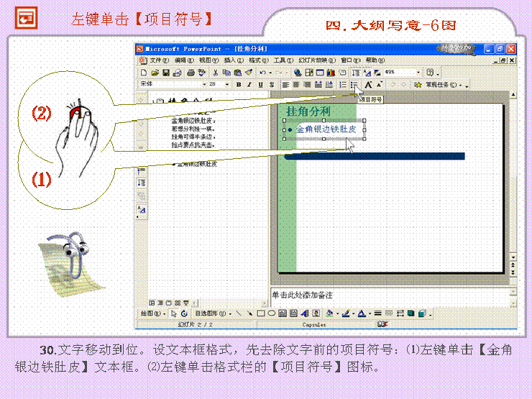This screenshot has width=532, height=399.
Task: Click the line color pen swatch
Action: coord(346,313)
